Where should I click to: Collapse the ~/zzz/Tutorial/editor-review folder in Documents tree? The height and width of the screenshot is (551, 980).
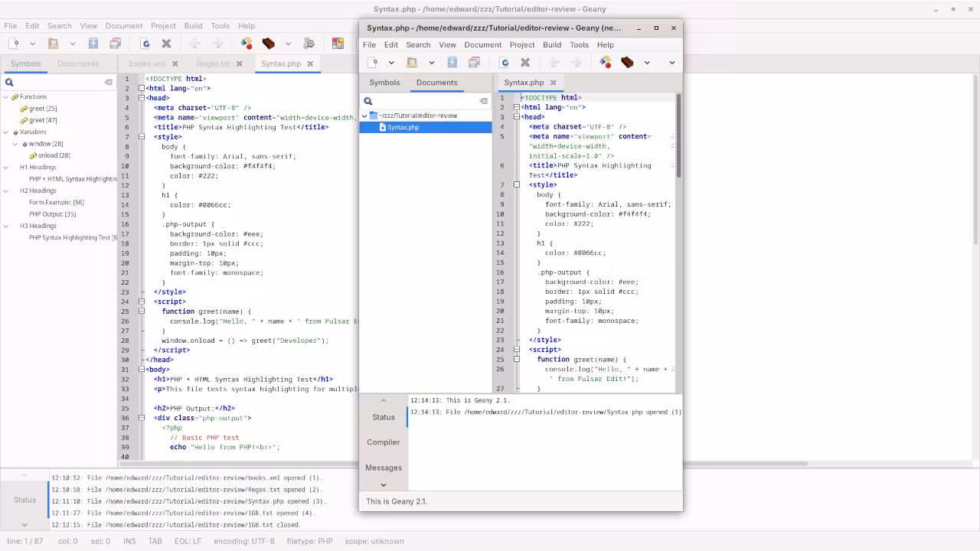coord(364,116)
